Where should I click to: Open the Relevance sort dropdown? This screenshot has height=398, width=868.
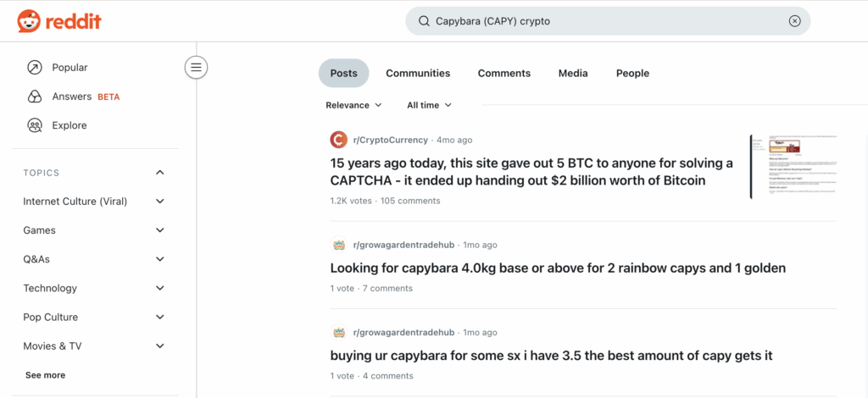pyautogui.click(x=353, y=105)
